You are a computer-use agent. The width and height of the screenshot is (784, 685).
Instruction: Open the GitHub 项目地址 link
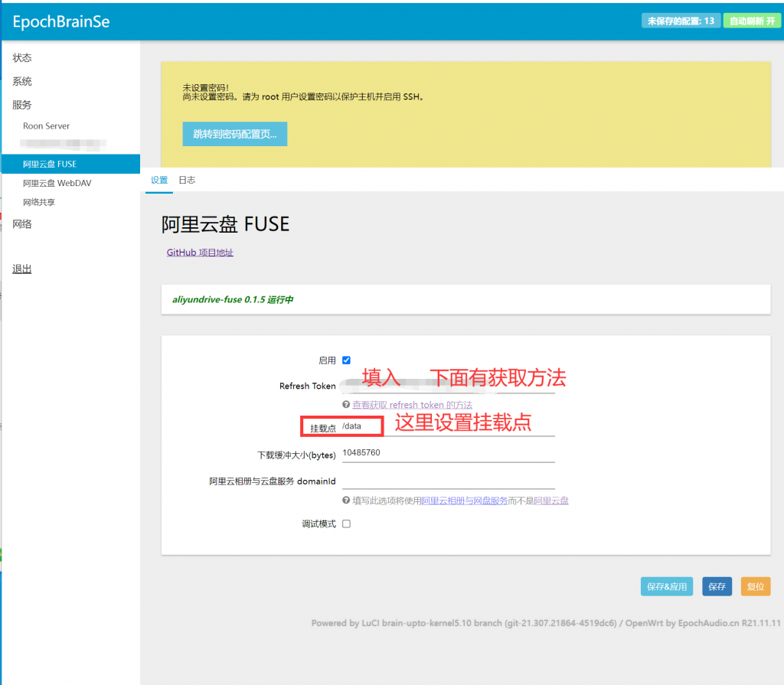[200, 253]
